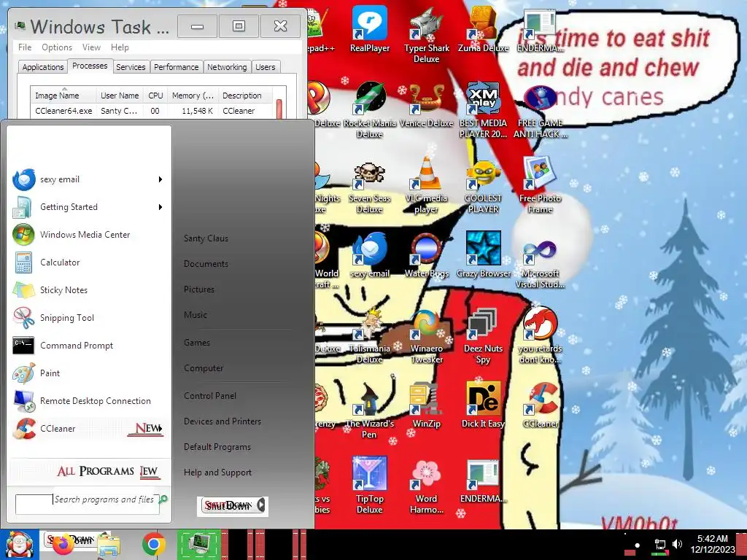The height and width of the screenshot is (560, 747).
Task: Select Water Bugs desktop icon
Action: (x=426, y=255)
